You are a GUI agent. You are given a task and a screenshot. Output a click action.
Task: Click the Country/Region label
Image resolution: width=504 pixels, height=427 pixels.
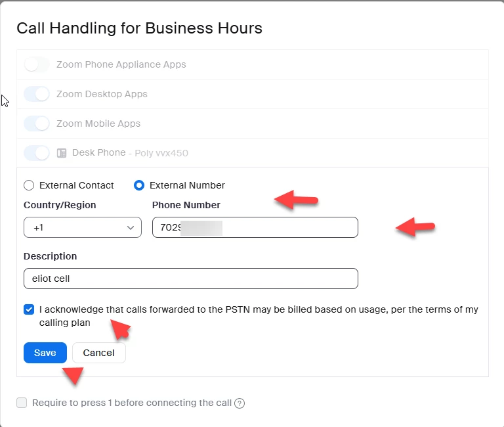tap(60, 205)
